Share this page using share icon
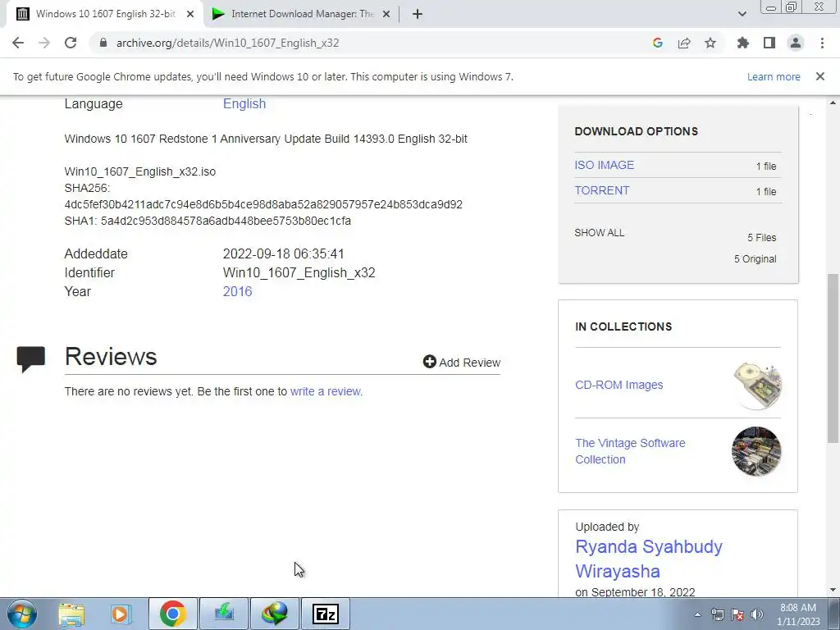Viewport: 840px width, 630px height. [684, 43]
